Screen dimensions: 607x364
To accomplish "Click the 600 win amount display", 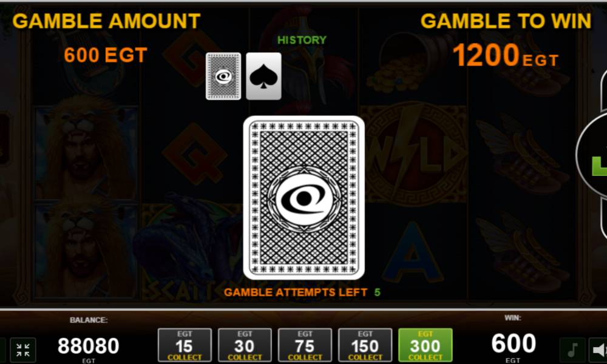I will click(x=514, y=343).
